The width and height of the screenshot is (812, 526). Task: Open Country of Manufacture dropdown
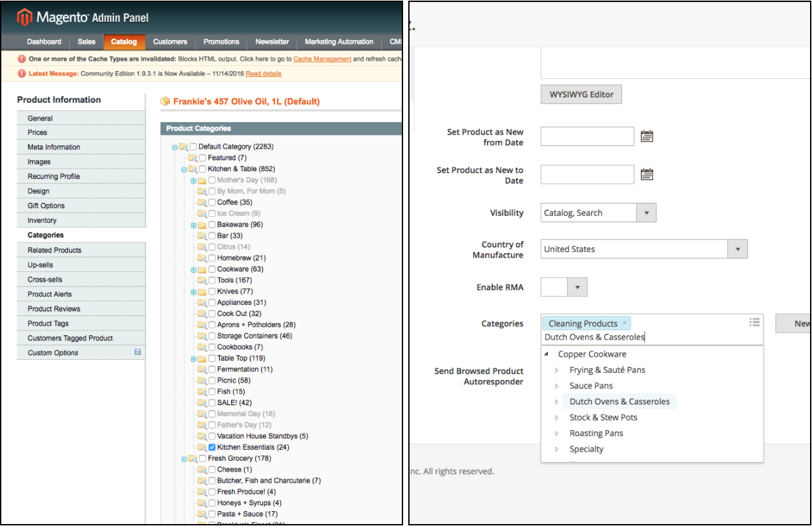pyautogui.click(x=737, y=249)
